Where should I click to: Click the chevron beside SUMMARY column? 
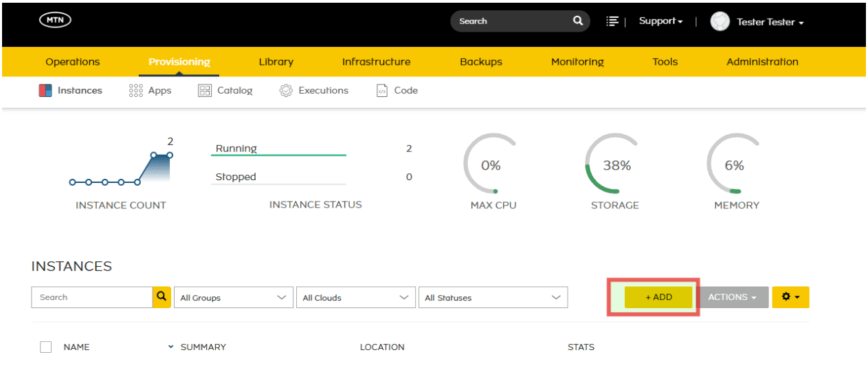pos(171,347)
